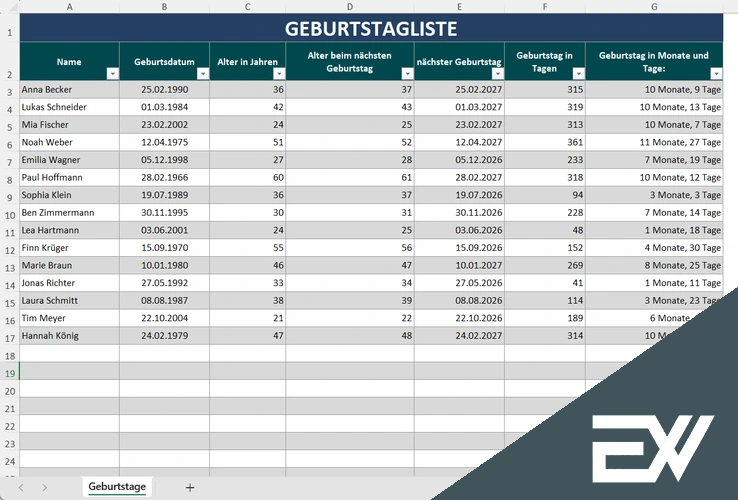Select days value 361

545,142
